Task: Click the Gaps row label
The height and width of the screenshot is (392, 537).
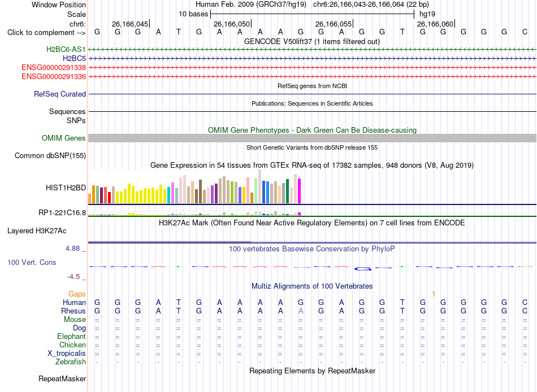Action: 77,294
